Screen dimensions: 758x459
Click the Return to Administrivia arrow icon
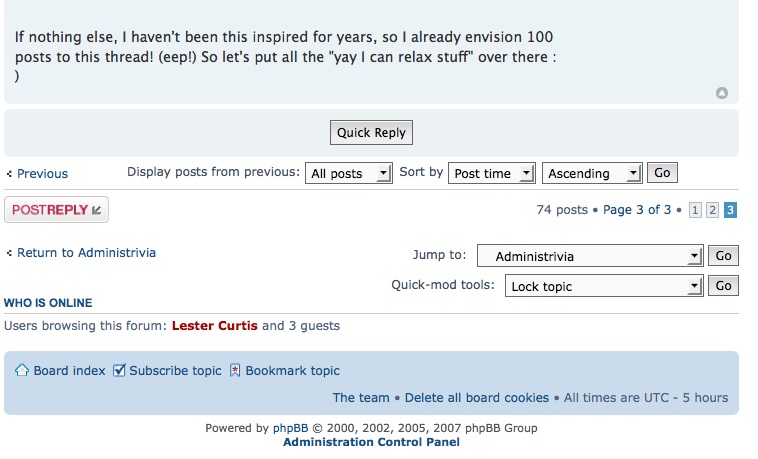[9, 253]
